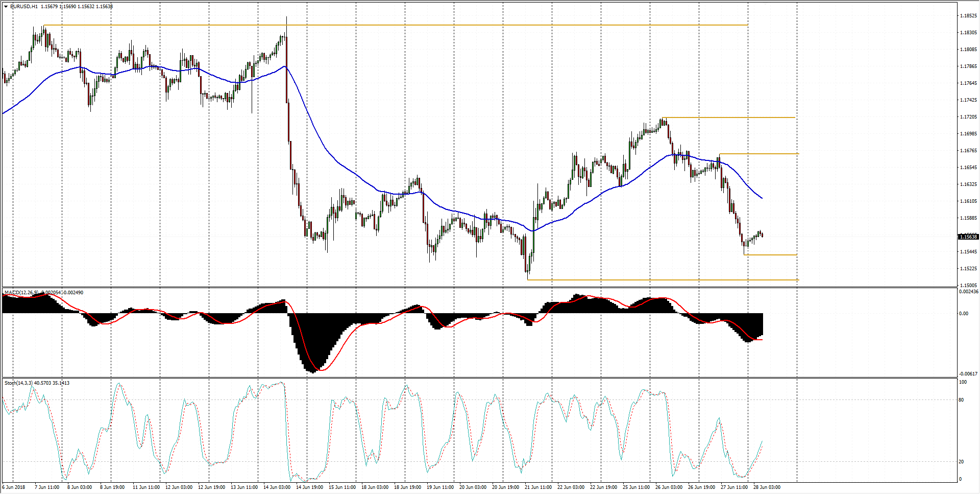The width and height of the screenshot is (980, 494).
Task: Click the 18 Jun 03:00 time label
Action: point(375,487)
